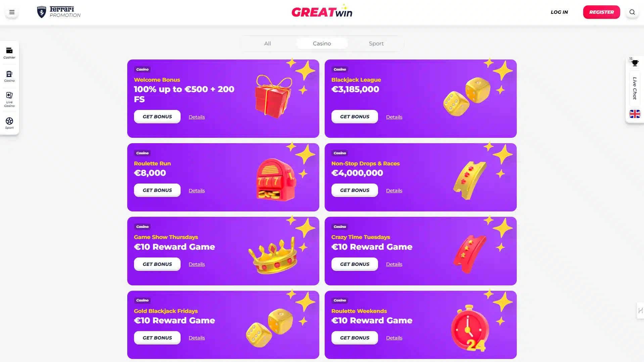Click the Ferrari Promotion logo
Screen dimensions: 644x362
pyautogui.click(x=59, y=12)
